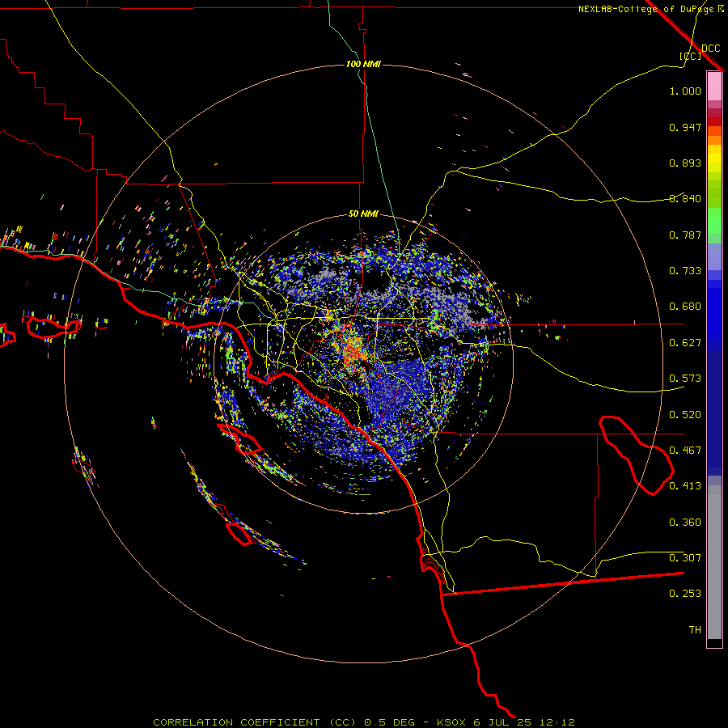728x728 pixels.
Task: Click the DCC product label
Action: (x=710, y=49)
